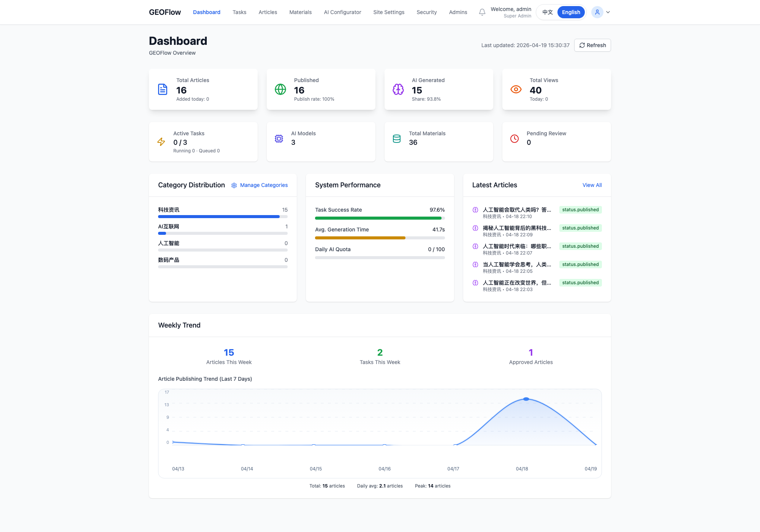760x532 pixels.
Task: Click the user avatar icon
Action: [597, 12]
